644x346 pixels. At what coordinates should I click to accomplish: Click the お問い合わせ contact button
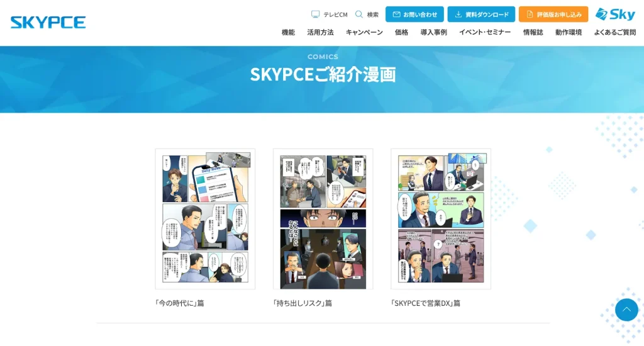(414, 14)
